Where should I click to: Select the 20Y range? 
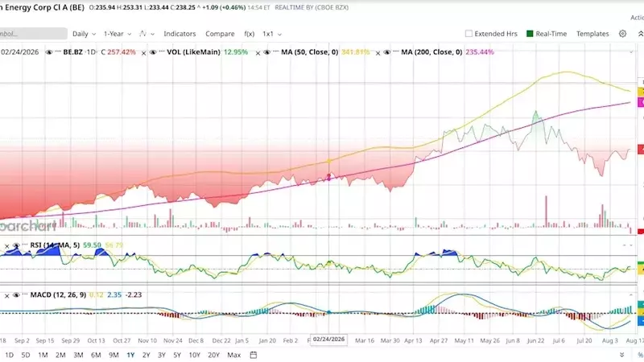coord(213,355)
